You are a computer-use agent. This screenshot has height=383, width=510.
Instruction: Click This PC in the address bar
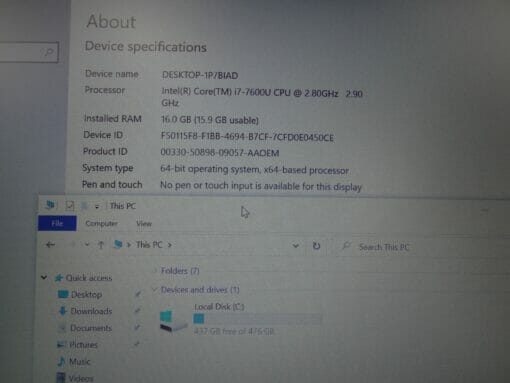(149, 245)
